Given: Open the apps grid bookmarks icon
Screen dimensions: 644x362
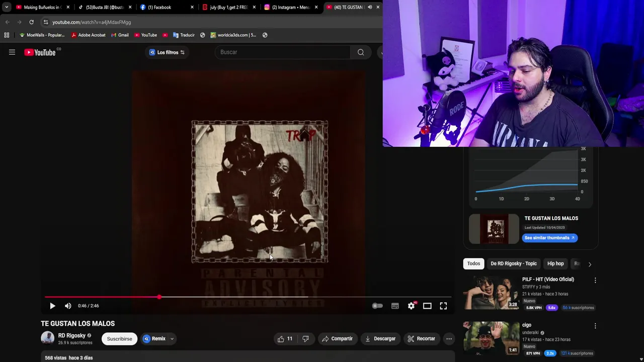Looking at the screenshot, I should pyautogui.click(x=7, y=35).
